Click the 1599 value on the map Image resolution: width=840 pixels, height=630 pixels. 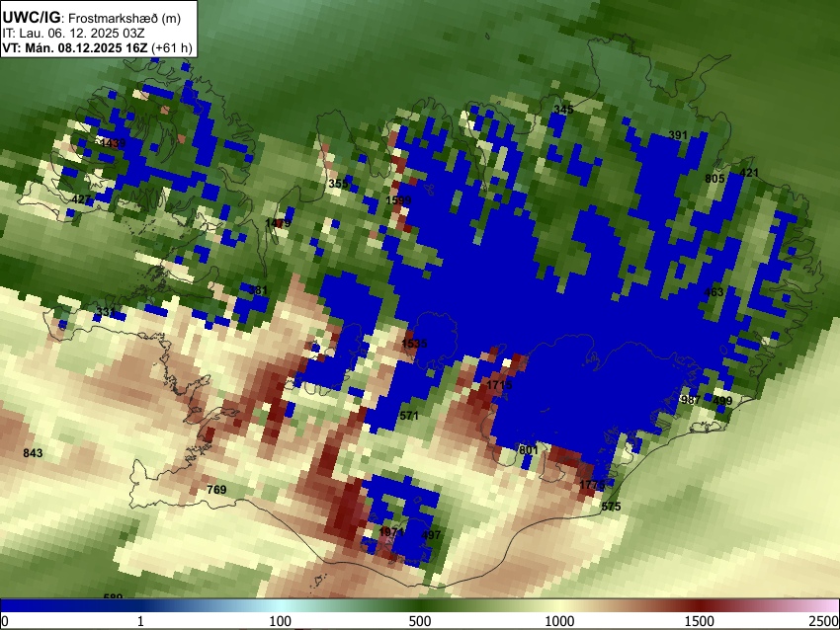pyautogui.click(x=398, y=200)
